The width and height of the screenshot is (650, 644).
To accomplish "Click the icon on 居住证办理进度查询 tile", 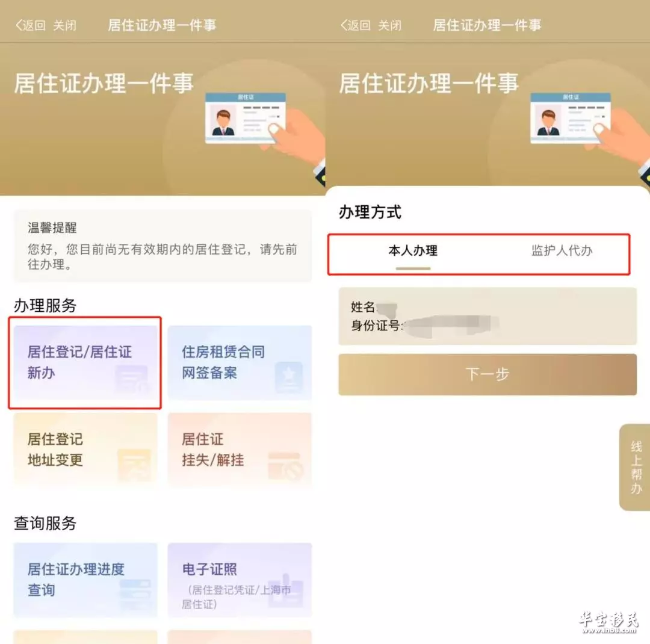I will [x=135, y=594].
